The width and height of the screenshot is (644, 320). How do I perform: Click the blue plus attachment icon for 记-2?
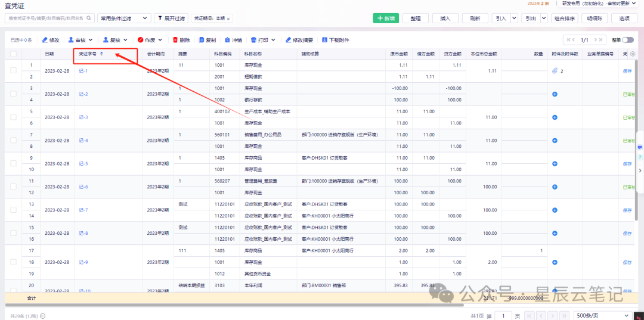555,94
